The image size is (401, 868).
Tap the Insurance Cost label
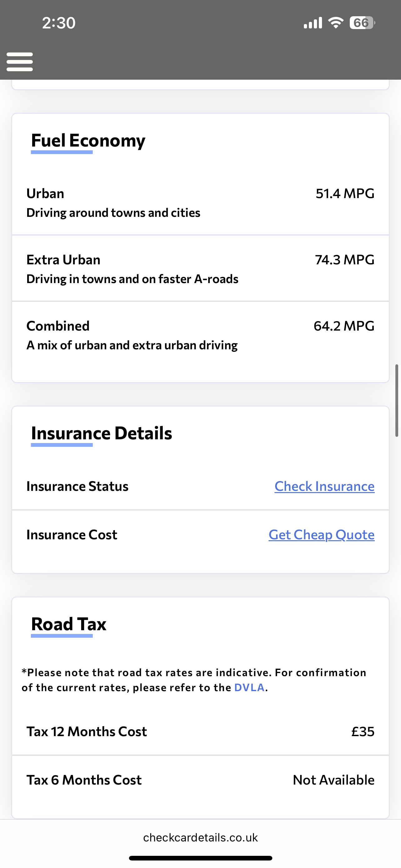pyautogui.click(x=72, y=535)
